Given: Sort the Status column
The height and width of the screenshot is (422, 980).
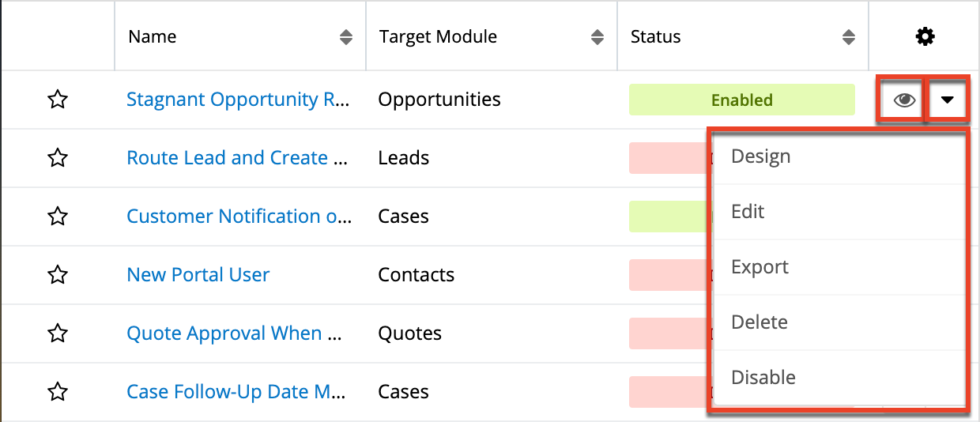Looking at the screenshot, I should 849,37.
